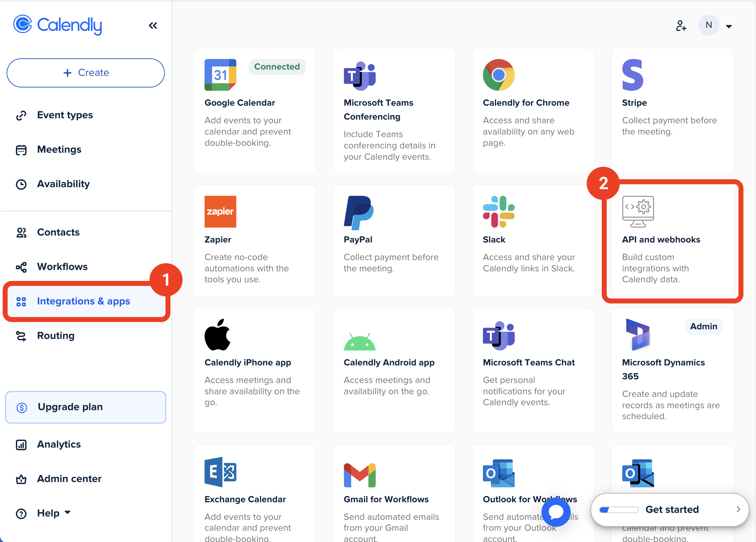Click the Upgrade plan button
Image resolution: width=756 pixels, height=542 pixels.
click(x=86, y=407)
